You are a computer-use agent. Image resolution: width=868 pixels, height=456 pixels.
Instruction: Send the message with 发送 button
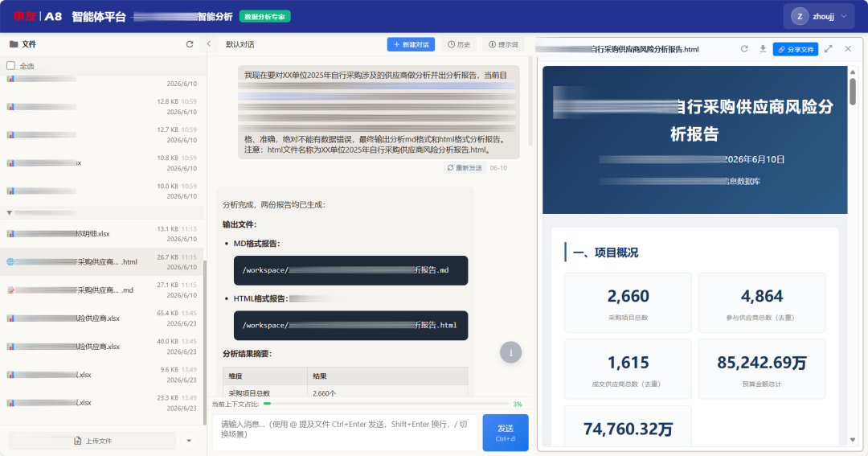click(x=506, y=433)
